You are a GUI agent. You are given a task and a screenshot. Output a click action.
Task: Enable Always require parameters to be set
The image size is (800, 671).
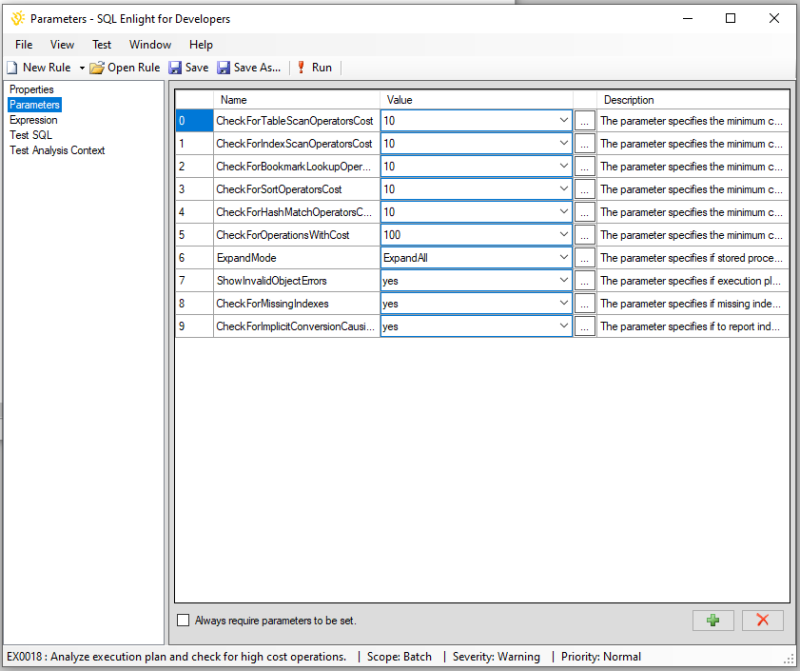pos(183,620)
